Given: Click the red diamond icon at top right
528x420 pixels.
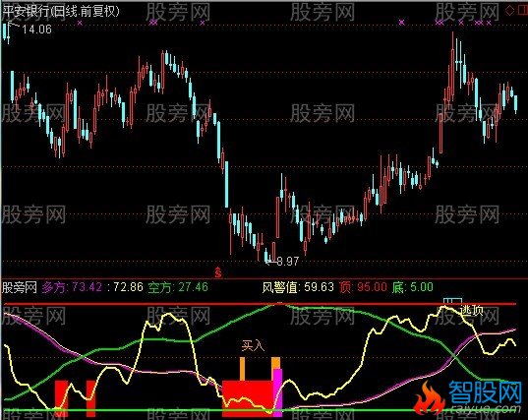Looking at the screenshot, I should [510, 11].
